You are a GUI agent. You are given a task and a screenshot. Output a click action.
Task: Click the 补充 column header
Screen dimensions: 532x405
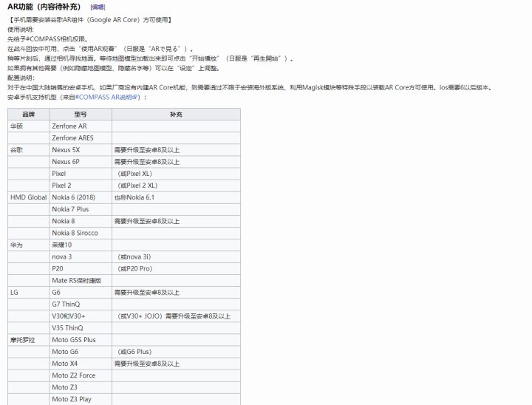(176, 115)
